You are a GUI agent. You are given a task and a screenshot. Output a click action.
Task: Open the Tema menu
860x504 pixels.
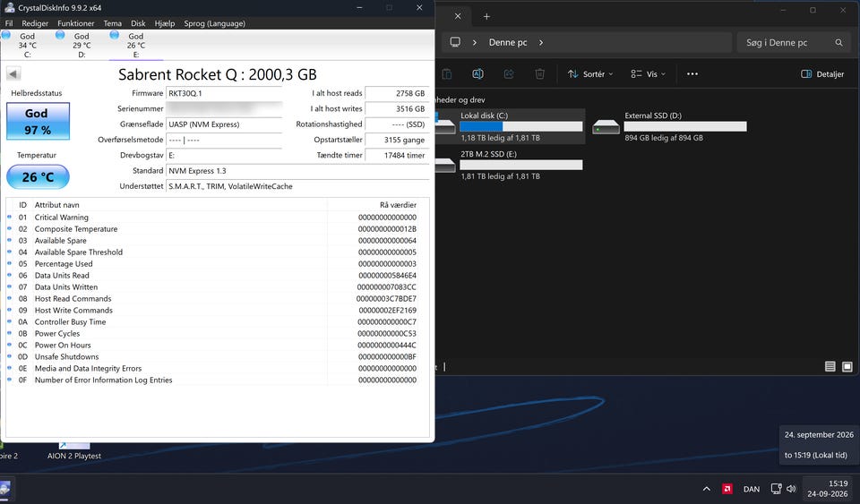point(113,23)
